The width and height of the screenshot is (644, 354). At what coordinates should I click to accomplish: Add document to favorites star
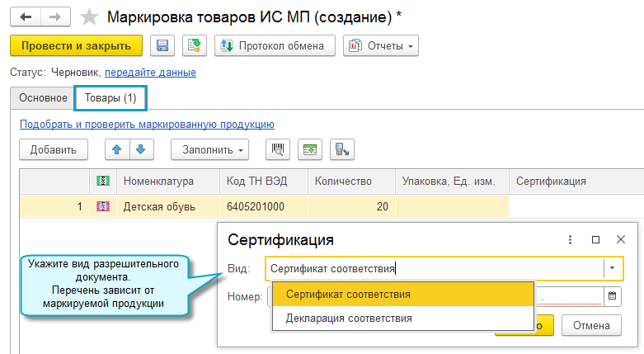[90, 17]
